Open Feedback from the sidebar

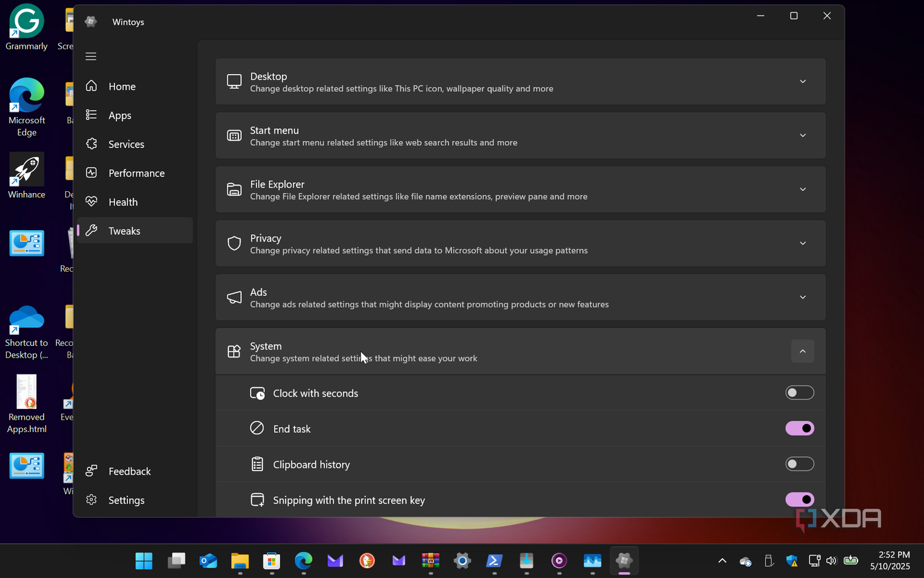tap(135, 471)
